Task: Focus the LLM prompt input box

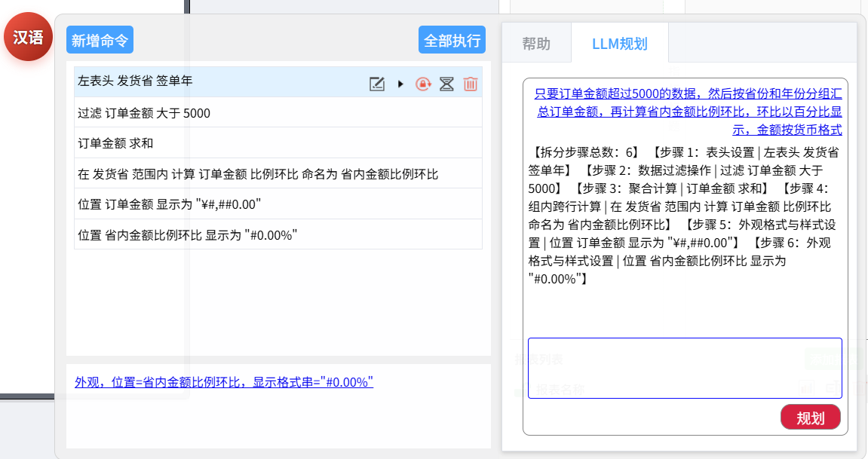Action: (684, 368)
